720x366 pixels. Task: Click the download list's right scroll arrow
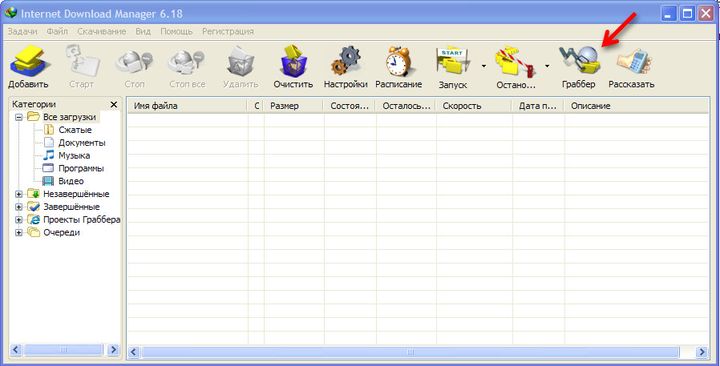[702, 352]
